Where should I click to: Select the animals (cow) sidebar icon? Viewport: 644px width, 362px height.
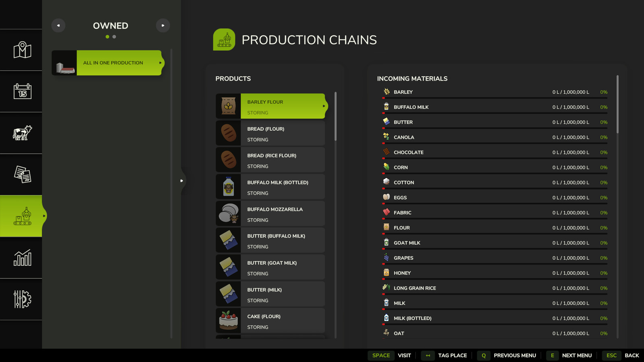(x=21, y=133)
